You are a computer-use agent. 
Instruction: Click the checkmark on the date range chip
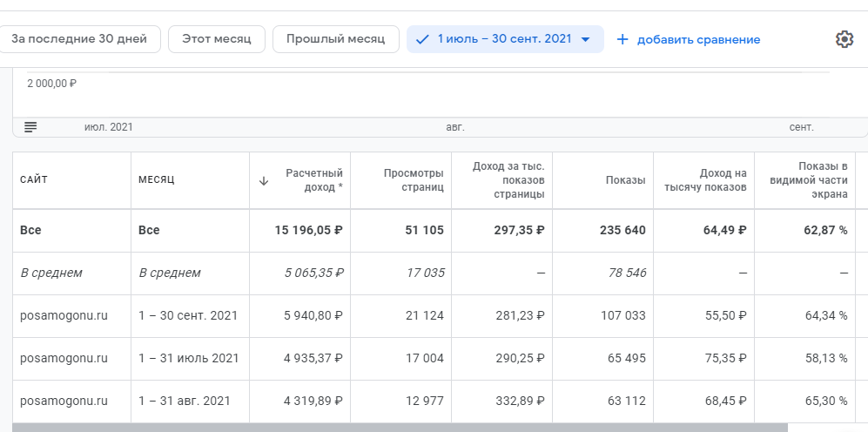click(x=423, y=39)
